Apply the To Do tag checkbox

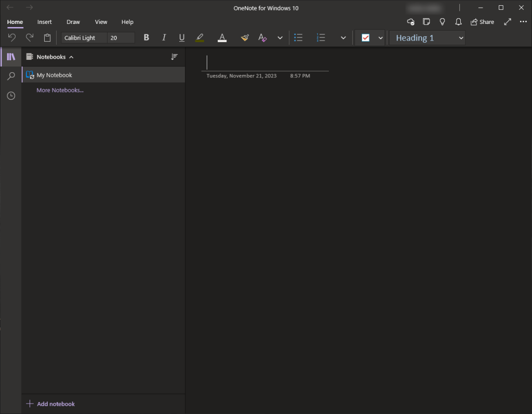tap(366, 37)
